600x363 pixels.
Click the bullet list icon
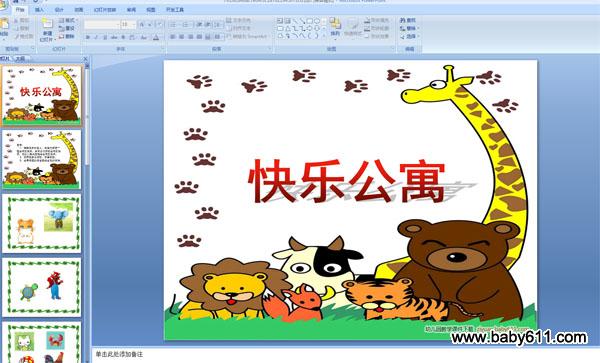click(x=174, y=25)
